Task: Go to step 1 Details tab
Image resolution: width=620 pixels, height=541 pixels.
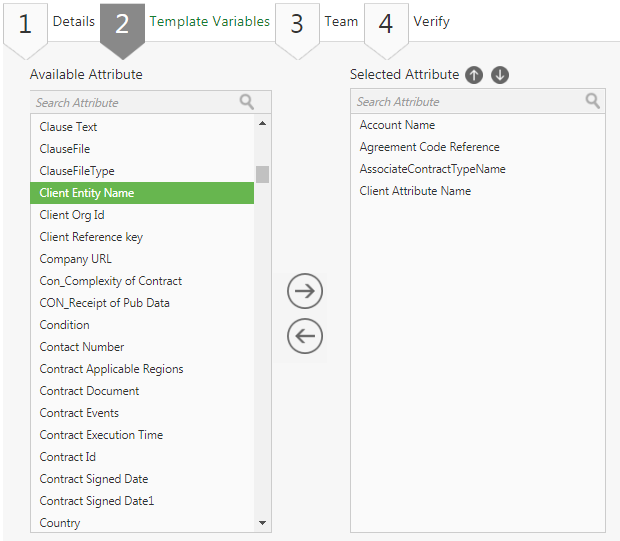Action: coord(50,22)
